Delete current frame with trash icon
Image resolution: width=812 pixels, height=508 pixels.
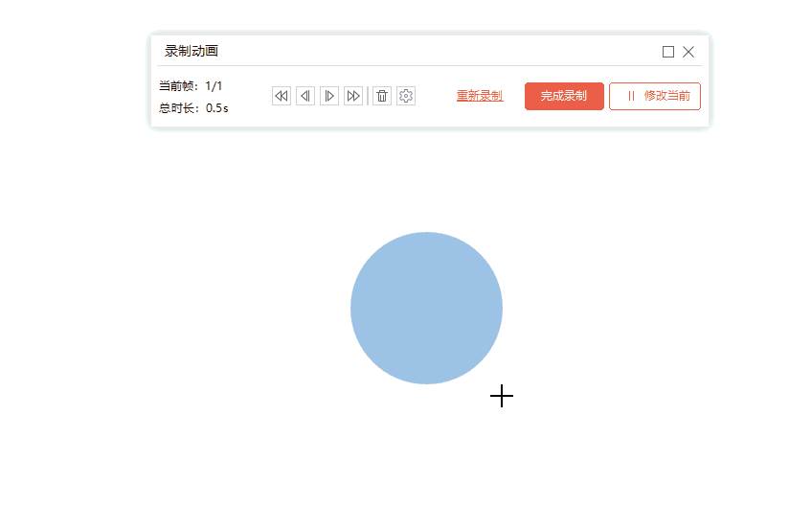382,96
